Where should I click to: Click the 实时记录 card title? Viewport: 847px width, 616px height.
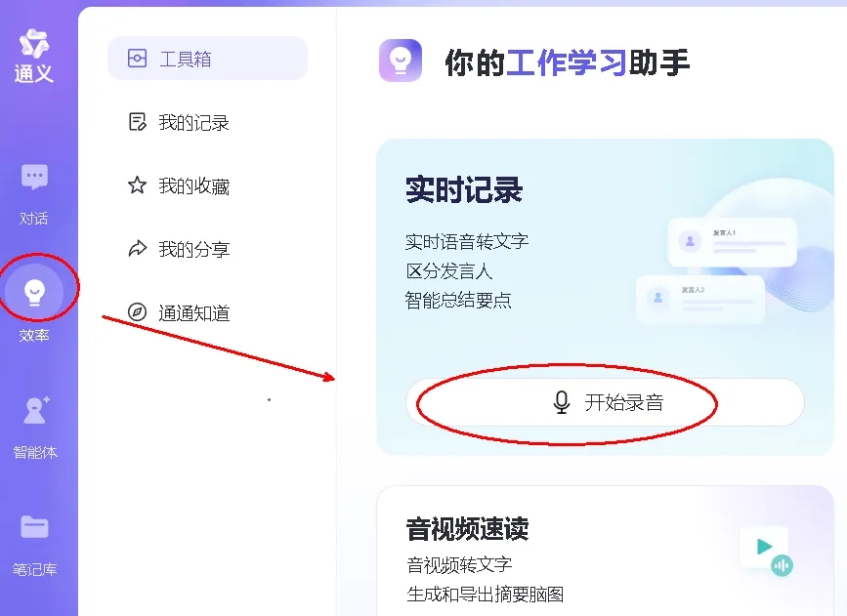point(464,190)
